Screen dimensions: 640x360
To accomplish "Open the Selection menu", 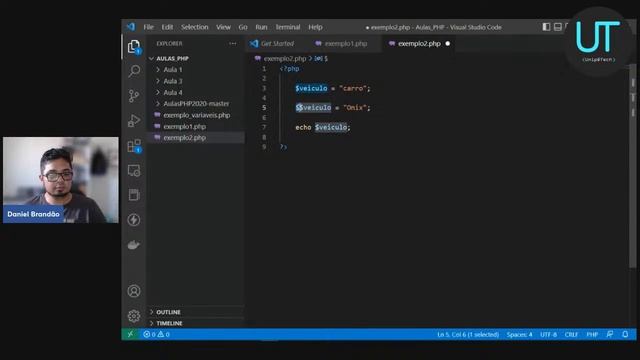I will 195,27.
